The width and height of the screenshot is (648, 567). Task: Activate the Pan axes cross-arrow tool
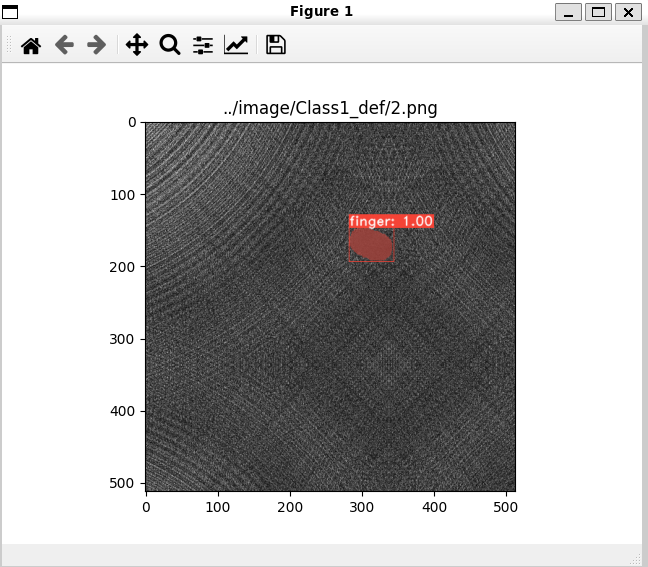click(137, 45)
